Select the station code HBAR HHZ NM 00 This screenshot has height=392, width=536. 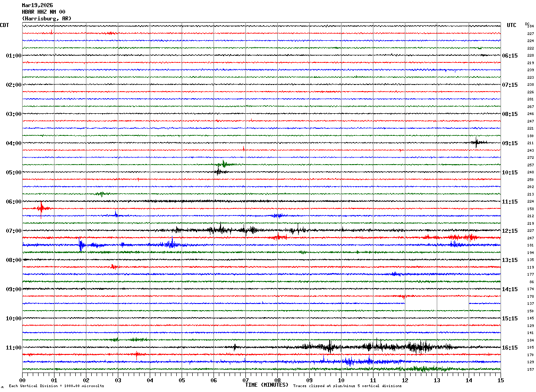pos(43,12)
